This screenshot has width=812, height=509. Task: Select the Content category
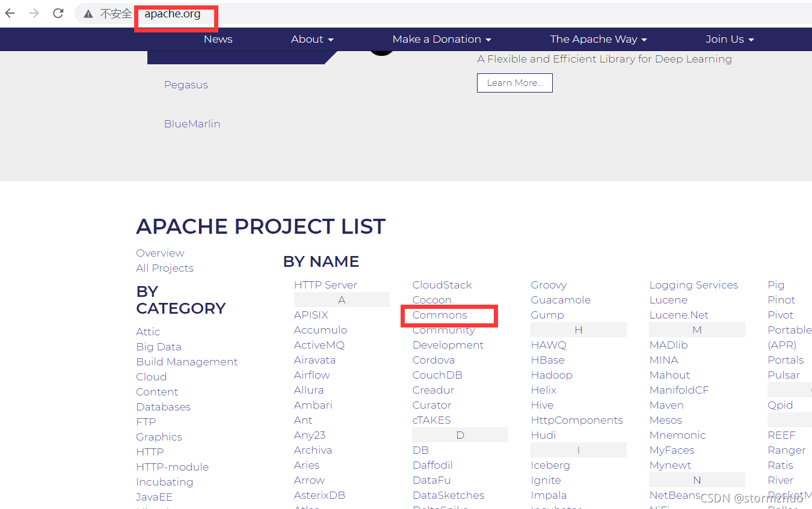tap(157, 392)
